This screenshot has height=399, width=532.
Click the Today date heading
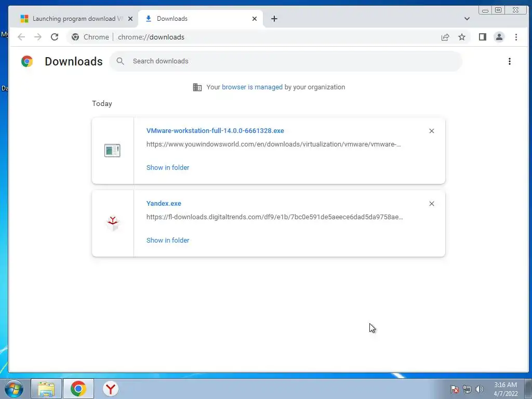[102, 103]
